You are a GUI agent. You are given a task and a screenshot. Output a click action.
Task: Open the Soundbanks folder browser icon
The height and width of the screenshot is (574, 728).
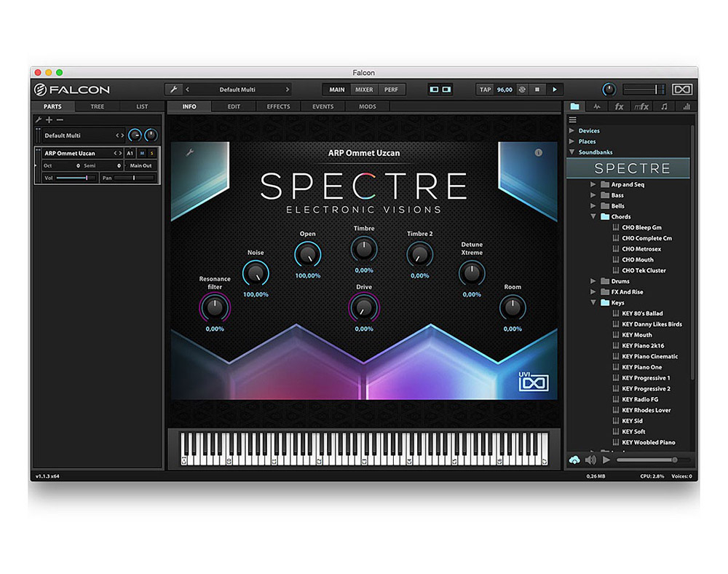click(575, 107)
